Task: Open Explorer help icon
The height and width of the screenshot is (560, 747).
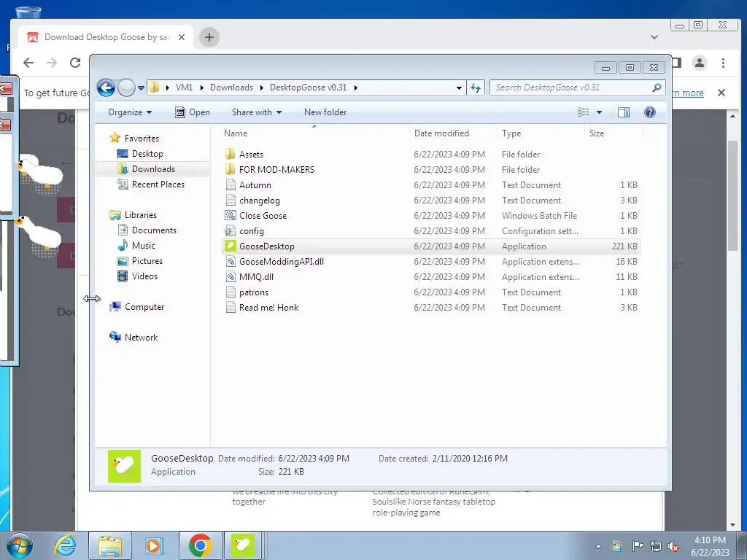Action: tap(649, 112)
